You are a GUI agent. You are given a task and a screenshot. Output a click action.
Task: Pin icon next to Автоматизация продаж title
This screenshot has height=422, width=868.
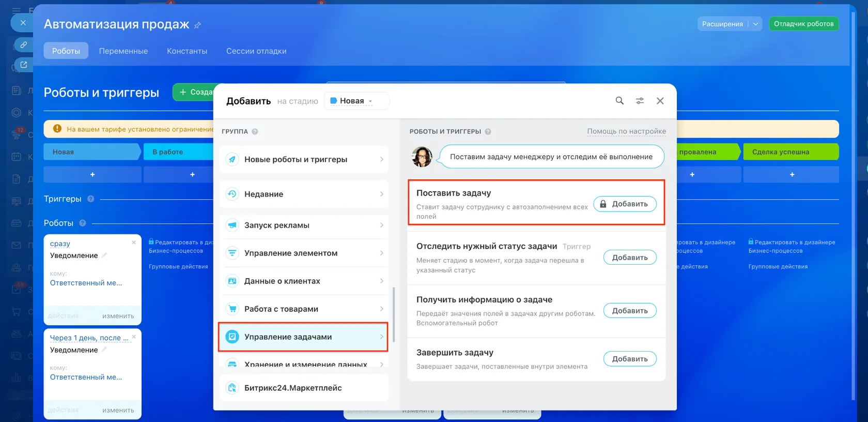[197, 25]
